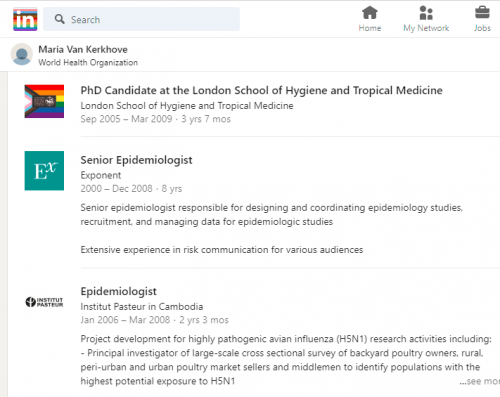This screenshot has height=397, width=500.
Task: Open the Institut Pasteur logo
Action: tap(44, 302)
